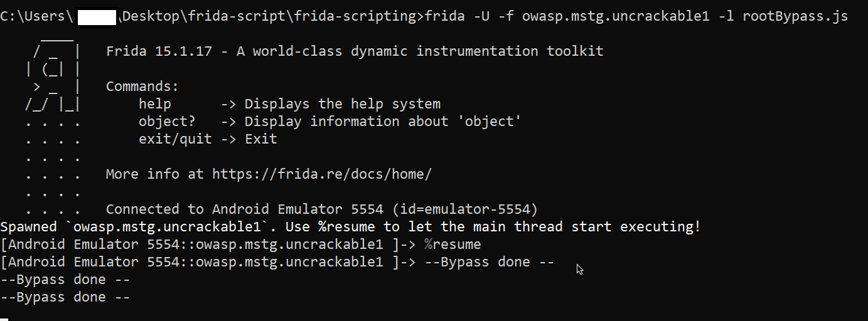Click the https://frida.re/docs/home/ documentation URL
This screenshot has height=321, width=868.
(x=321, y=174)
